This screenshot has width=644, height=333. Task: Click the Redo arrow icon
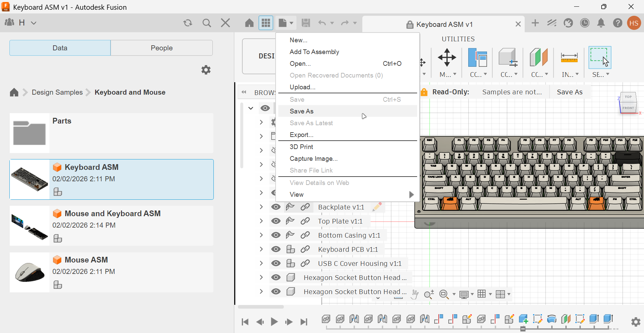[x=345, y=23]
